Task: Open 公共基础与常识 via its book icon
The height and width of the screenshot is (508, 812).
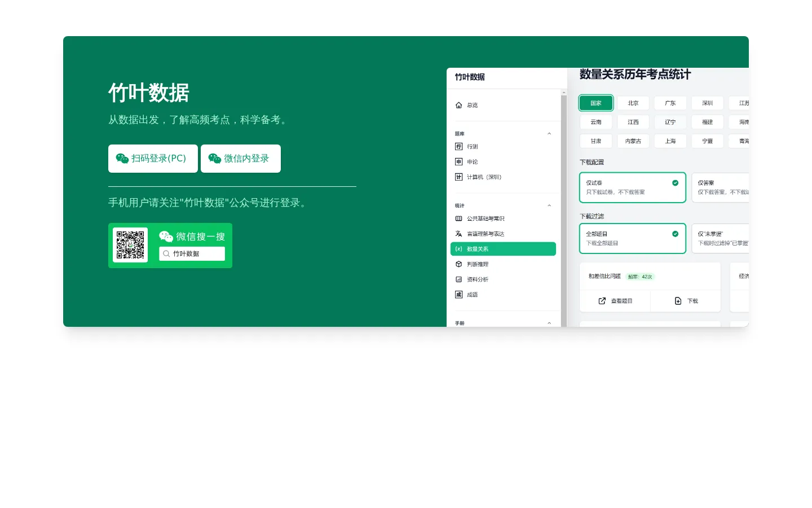Action: point(458,218)
